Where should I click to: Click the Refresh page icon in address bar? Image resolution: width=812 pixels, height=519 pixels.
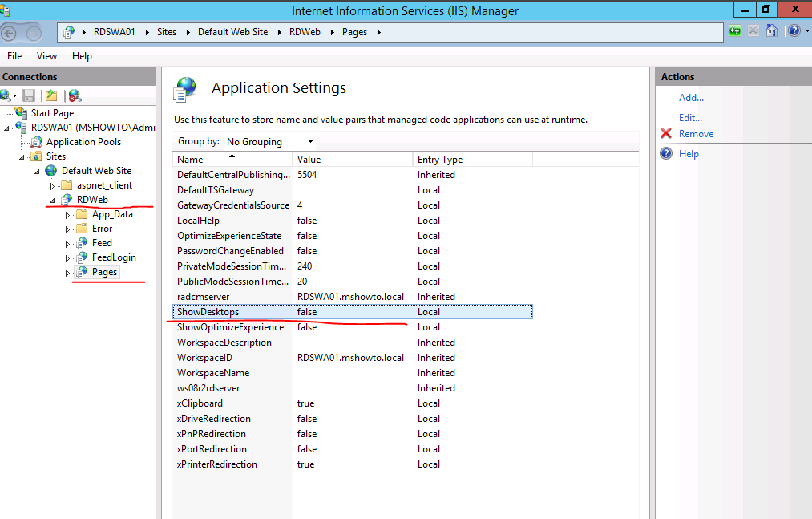[735, 31]
